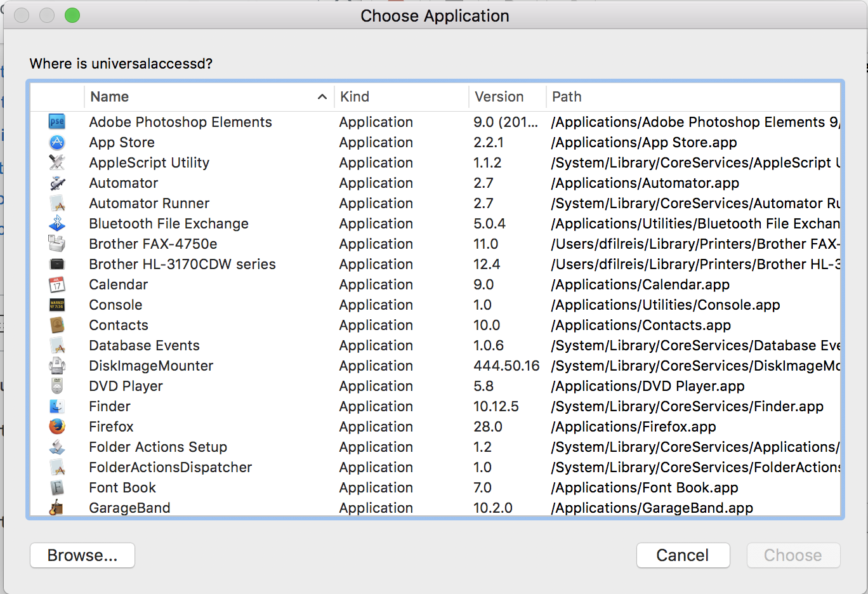
Task: Select the Adobe Photoshop Elements row name
Action: [x=180, y=122]
